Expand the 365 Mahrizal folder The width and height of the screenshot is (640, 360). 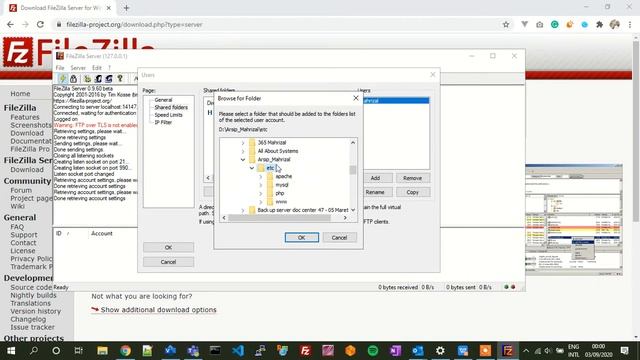242,142
